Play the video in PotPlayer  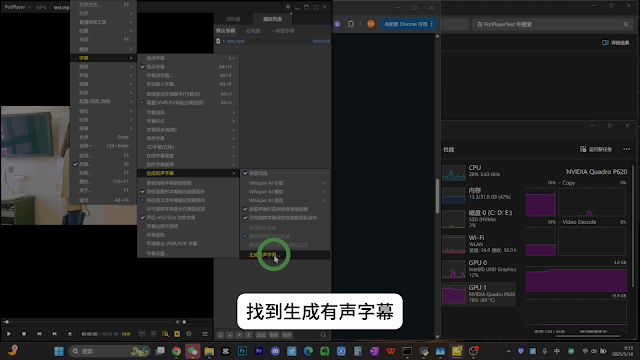(x=9, y=334)
